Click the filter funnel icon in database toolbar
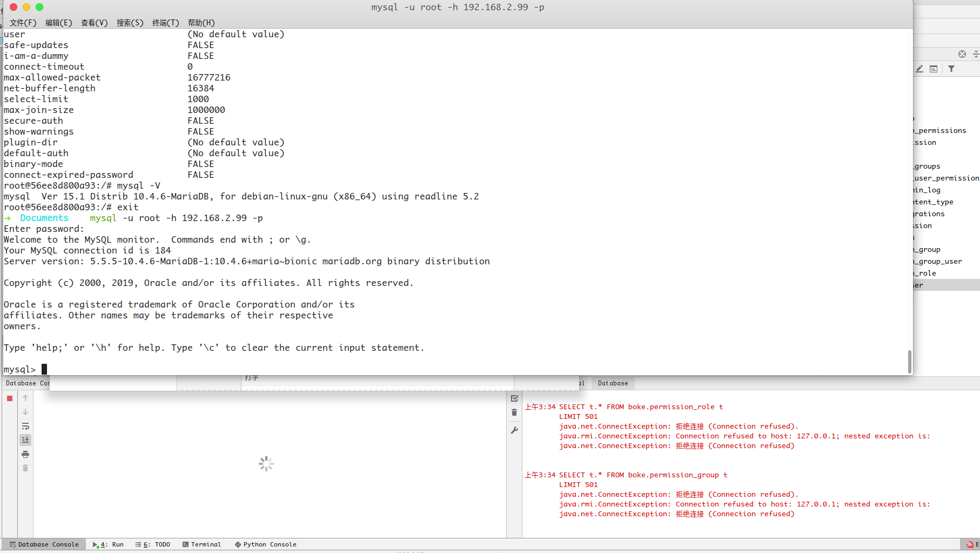 point(951,69)
